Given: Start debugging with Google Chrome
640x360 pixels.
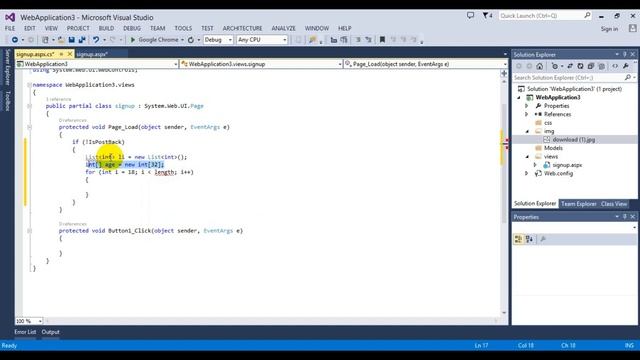Looking at the screenshot, I should pos(155,40).
